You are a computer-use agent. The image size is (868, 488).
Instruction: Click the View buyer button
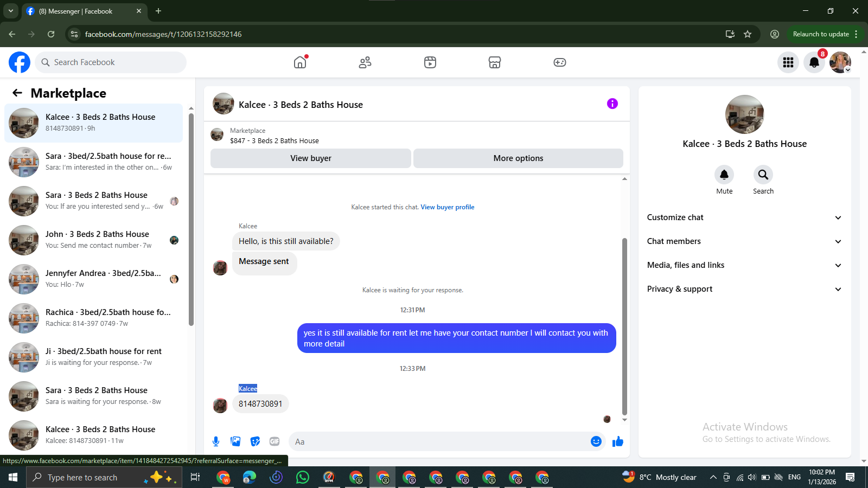311,158
